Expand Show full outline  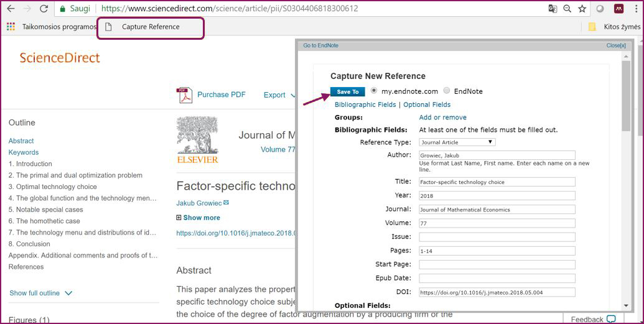[x=41, y=293]
